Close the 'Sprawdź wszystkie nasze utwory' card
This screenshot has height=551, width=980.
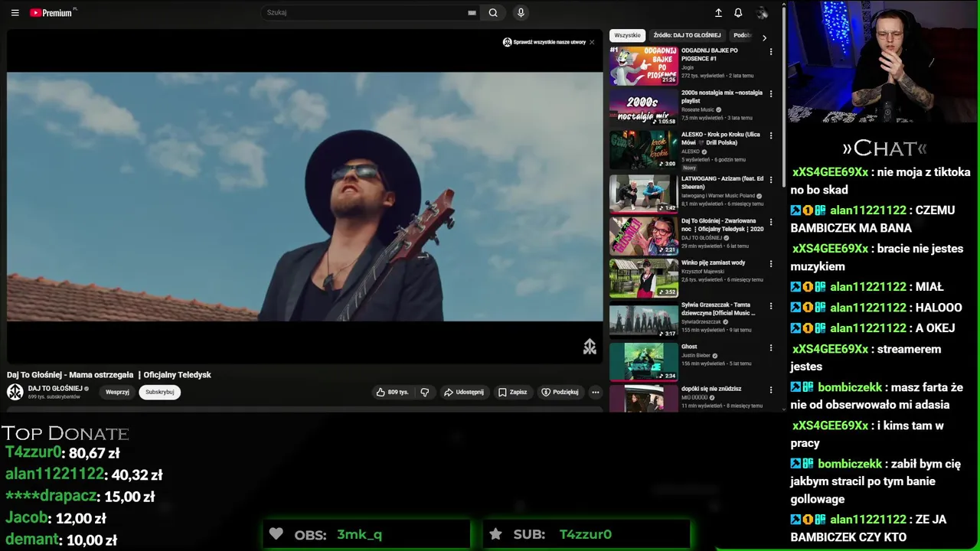[x=591, y=42]
